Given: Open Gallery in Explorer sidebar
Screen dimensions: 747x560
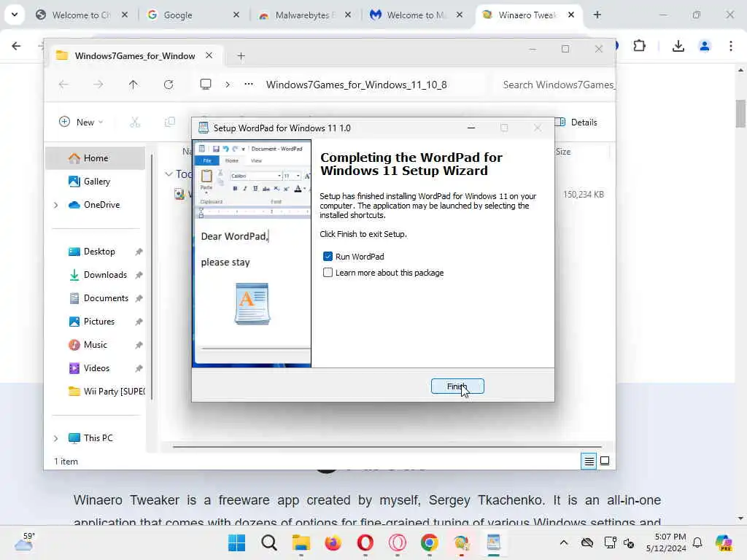Looking at the screenshot, I should (96, 182).
